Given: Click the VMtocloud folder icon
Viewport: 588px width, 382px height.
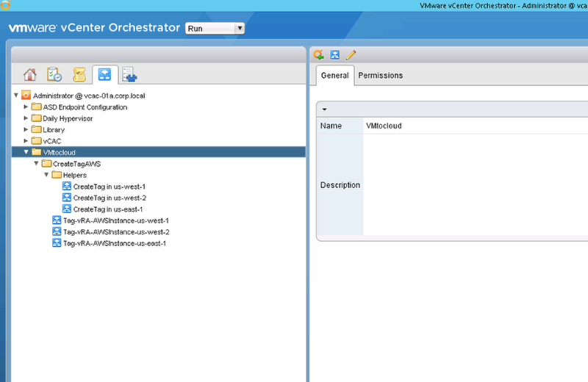Looking at the screenshot, I should [x=36, y=152].
